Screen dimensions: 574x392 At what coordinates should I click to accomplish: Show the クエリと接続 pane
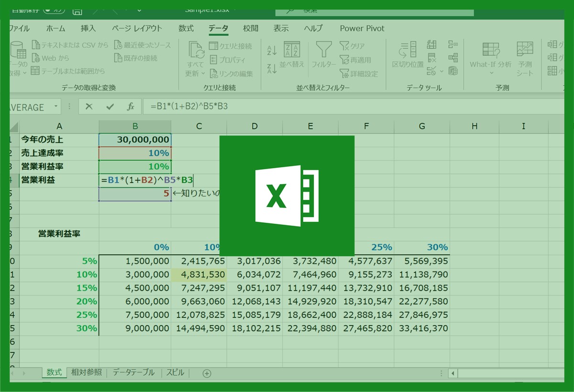coord(231,46)
